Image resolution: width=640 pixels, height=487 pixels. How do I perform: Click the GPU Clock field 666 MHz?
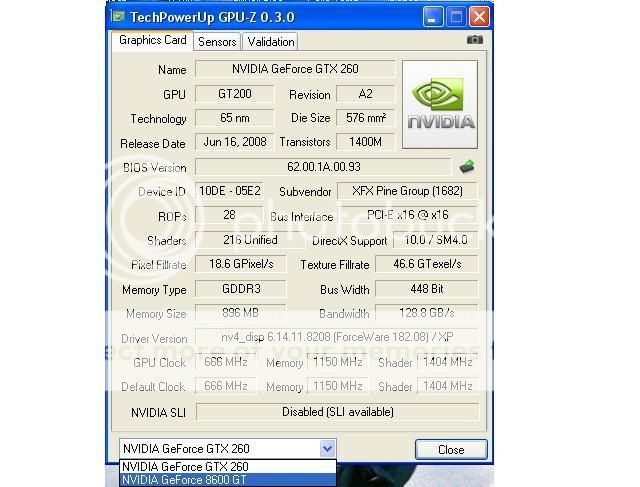(x=226, y=362)
